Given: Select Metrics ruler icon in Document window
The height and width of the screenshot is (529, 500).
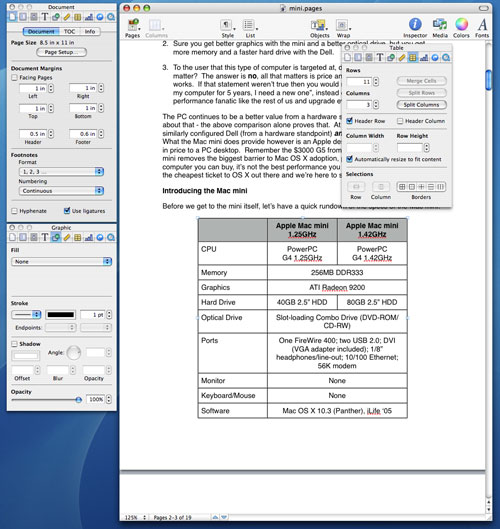Looking at the screenshot, I should 67,17.
